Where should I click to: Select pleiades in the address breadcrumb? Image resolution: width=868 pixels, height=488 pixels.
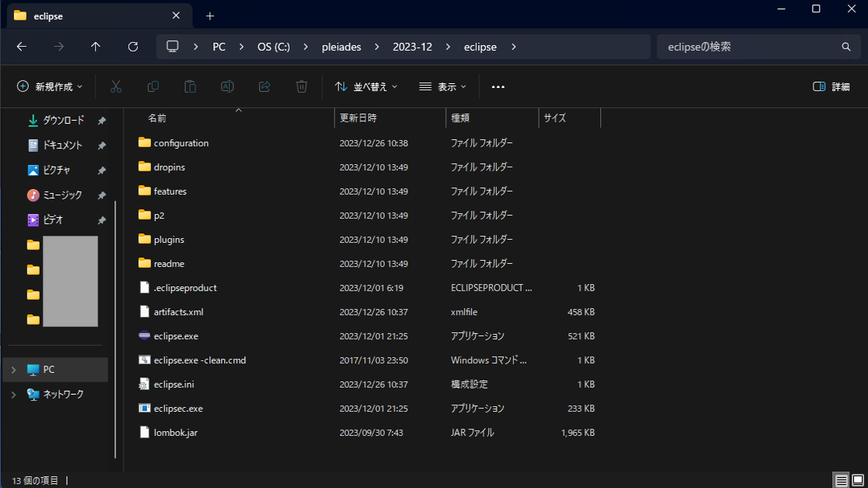click(x=341, y=47)
